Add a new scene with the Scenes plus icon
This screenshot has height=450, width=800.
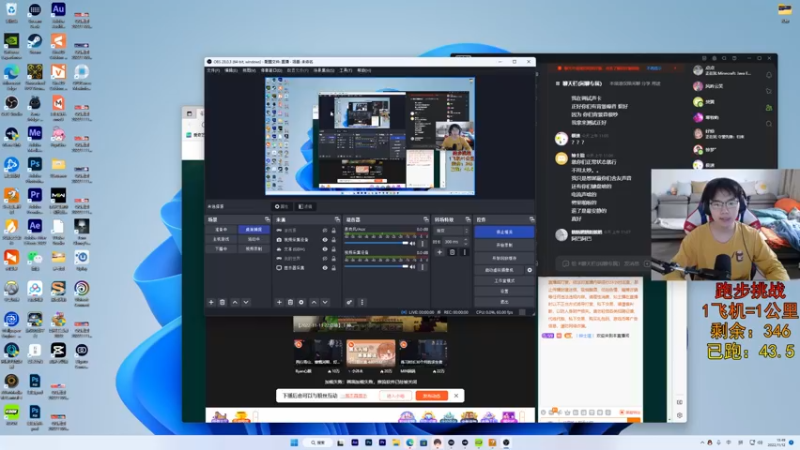point(211,302)
